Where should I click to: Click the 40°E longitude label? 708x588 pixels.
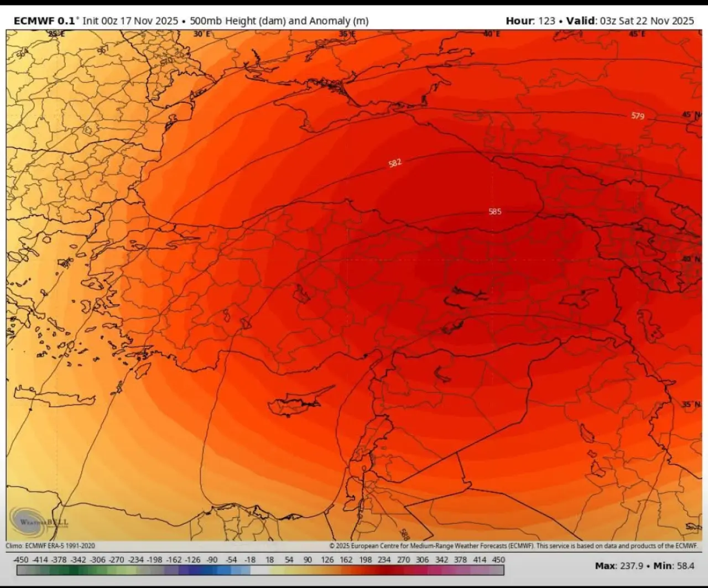(x=491, y=34)
